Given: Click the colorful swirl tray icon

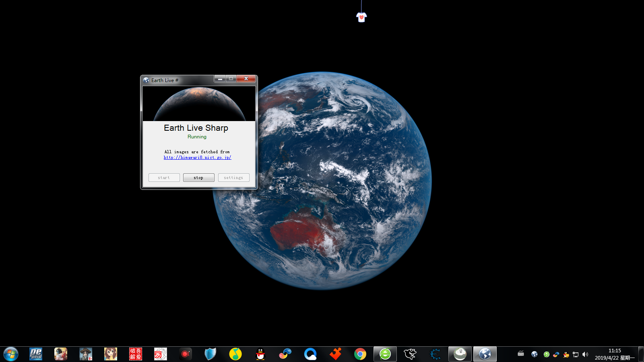Looking at the screenshot, I should tap(556, 354).
